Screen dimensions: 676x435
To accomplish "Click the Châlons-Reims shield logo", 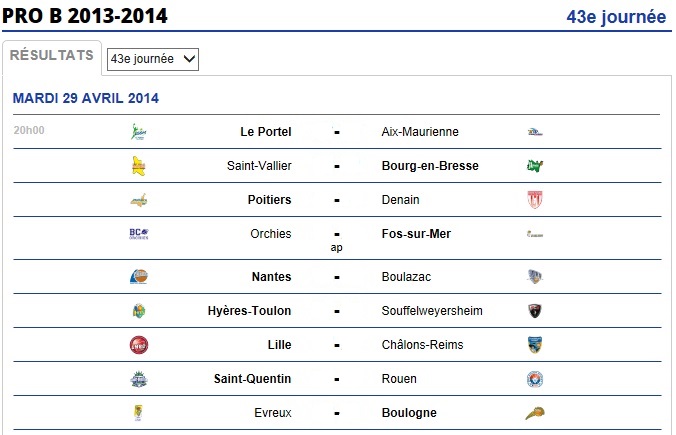I will pyautogui.click(x=535, y=345).
